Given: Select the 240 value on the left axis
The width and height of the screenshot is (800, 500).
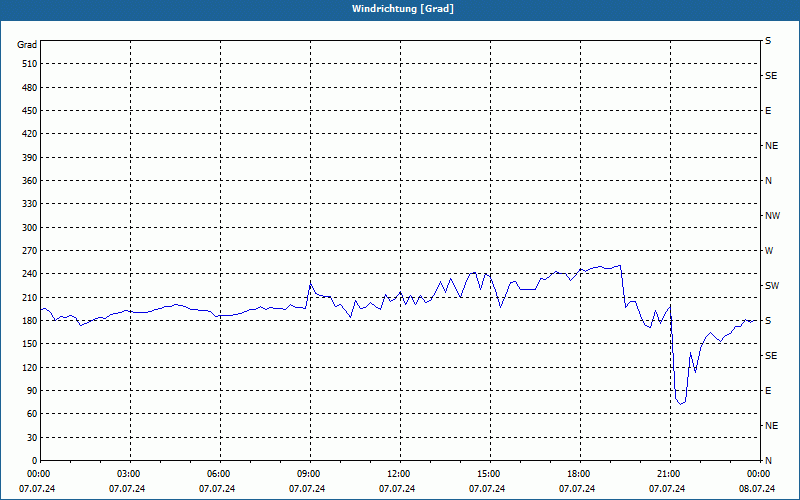Looking at the screenshot, I should point(30,274).
